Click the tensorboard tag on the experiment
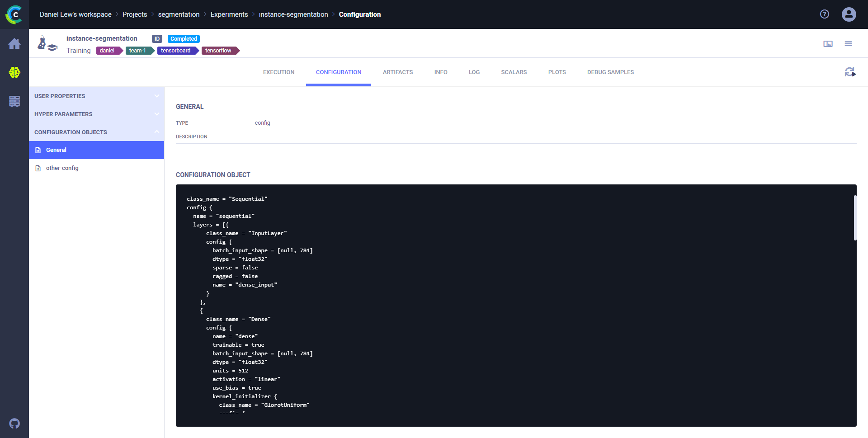868x438 pixels. [x=176, y=50]
